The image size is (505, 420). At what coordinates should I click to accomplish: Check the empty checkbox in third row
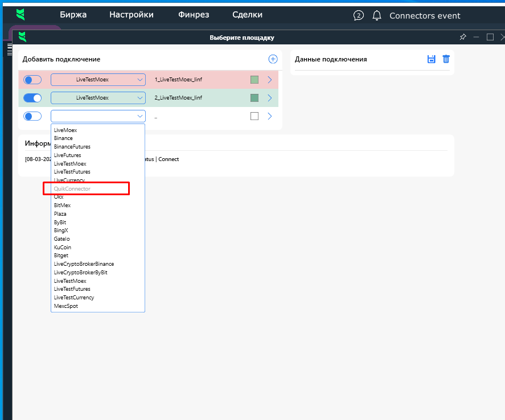254,116
